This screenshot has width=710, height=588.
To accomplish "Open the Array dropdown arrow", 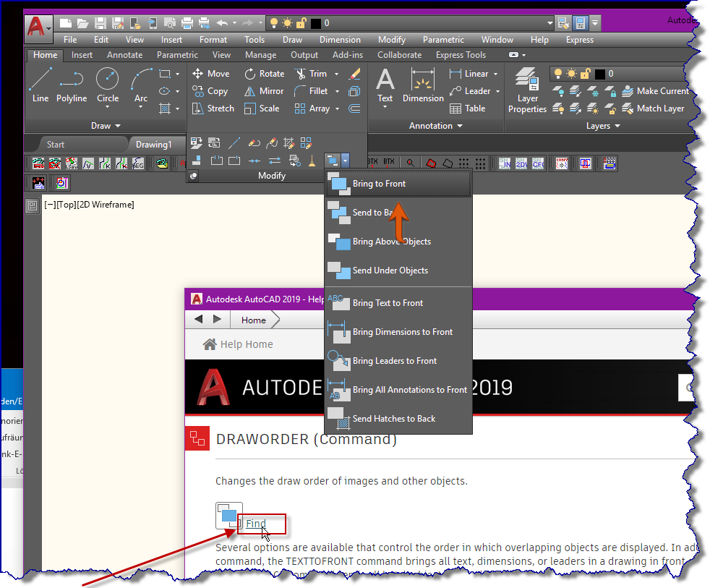I will 338,108.
